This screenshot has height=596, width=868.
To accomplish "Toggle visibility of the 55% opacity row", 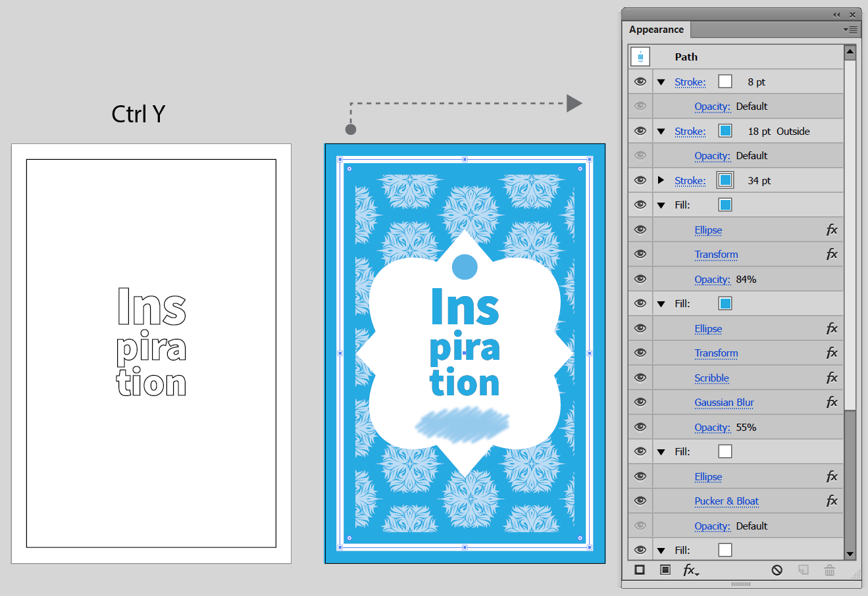I will (x=640, y=427).
